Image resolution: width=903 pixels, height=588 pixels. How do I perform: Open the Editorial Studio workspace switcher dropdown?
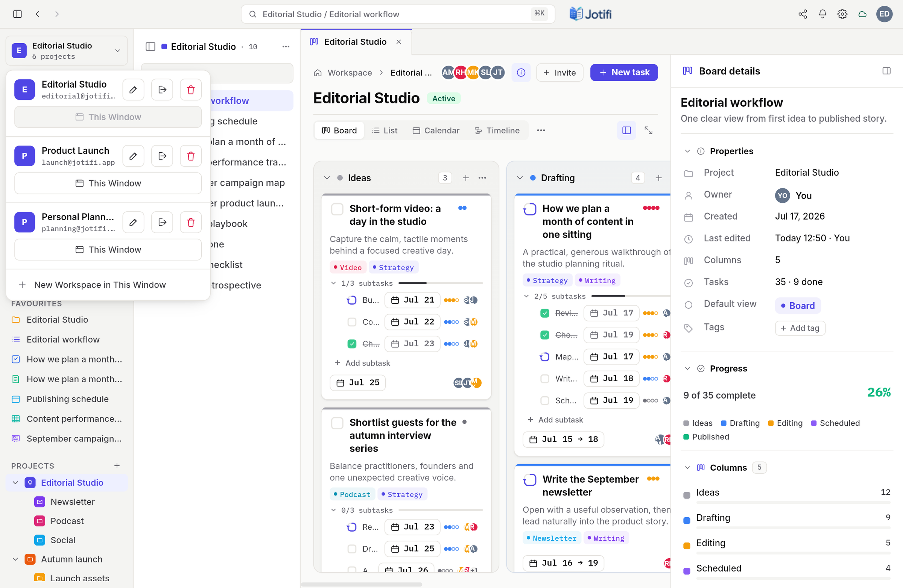click(x=67, y=50)
